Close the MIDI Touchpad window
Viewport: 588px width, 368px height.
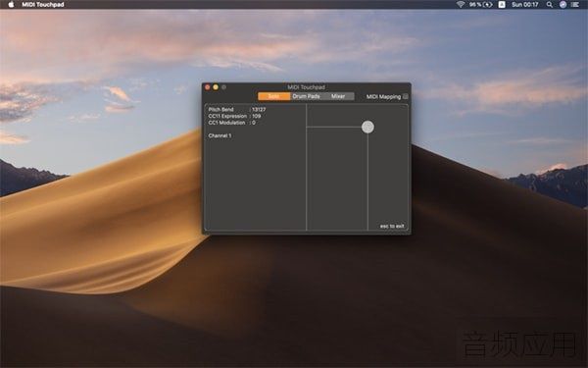point(208,87)
